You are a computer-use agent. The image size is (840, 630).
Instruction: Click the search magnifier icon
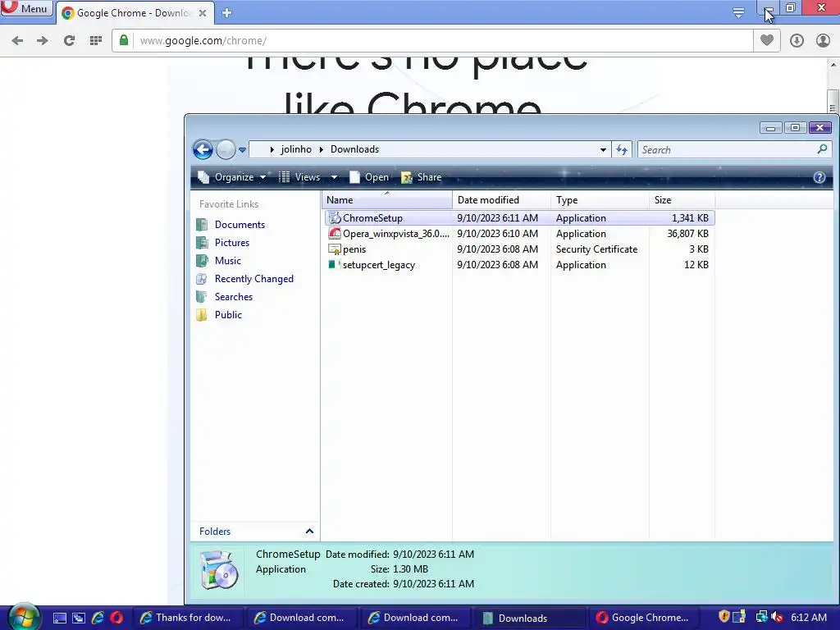tap(822, 149)
